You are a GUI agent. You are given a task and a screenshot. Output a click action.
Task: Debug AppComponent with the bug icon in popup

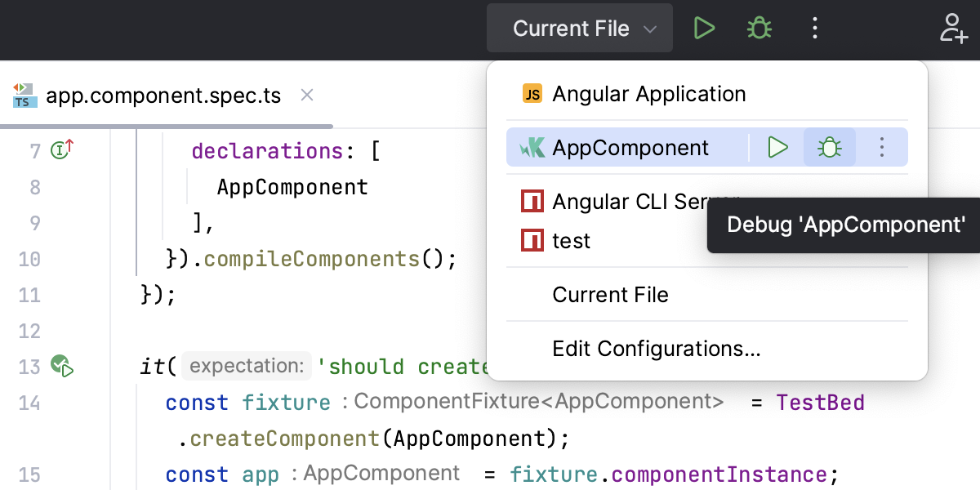point(829,148)
